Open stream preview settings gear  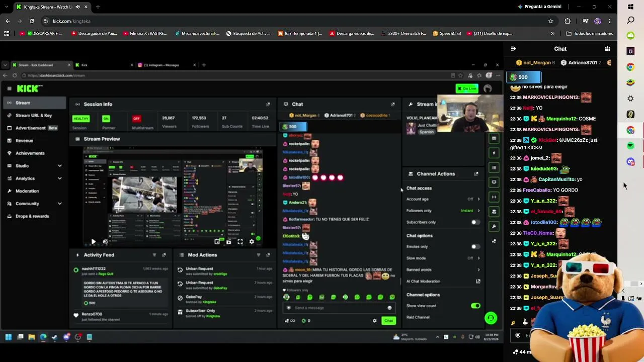pyautogui.click(x=252, y=242)
